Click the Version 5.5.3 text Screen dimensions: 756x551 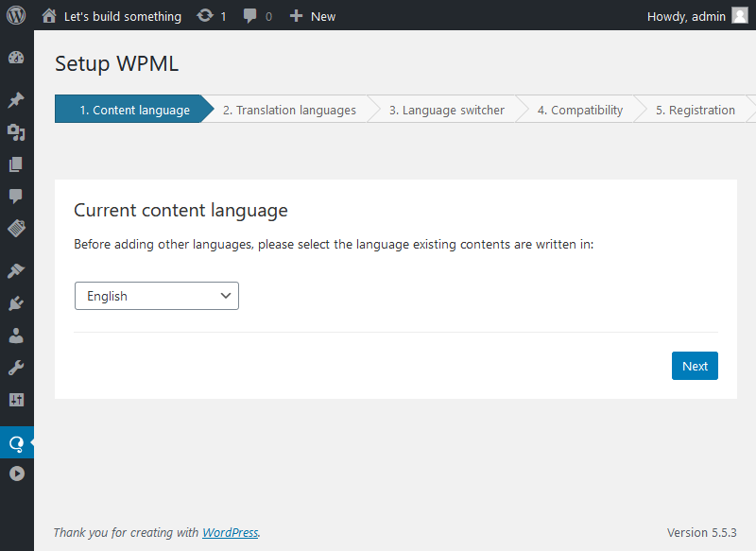coord(701,532)
